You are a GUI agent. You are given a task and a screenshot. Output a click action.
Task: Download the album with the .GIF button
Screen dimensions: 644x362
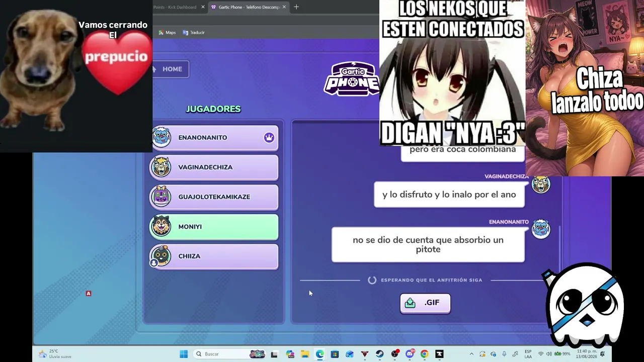tap(425, 303)
